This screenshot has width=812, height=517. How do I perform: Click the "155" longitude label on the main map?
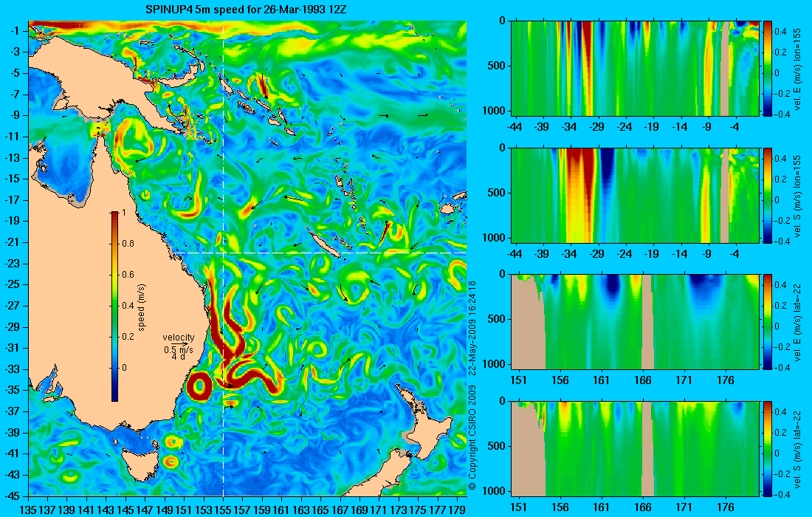coord(223,510)
